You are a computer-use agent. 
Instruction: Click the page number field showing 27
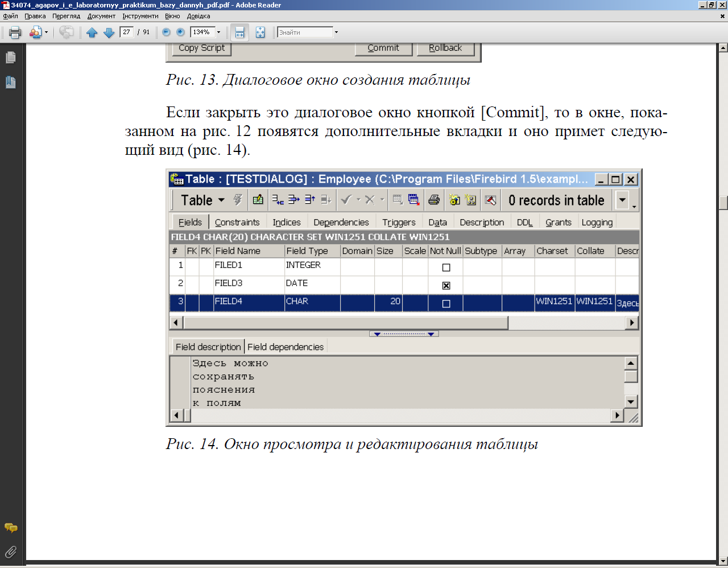click(126, 32)
